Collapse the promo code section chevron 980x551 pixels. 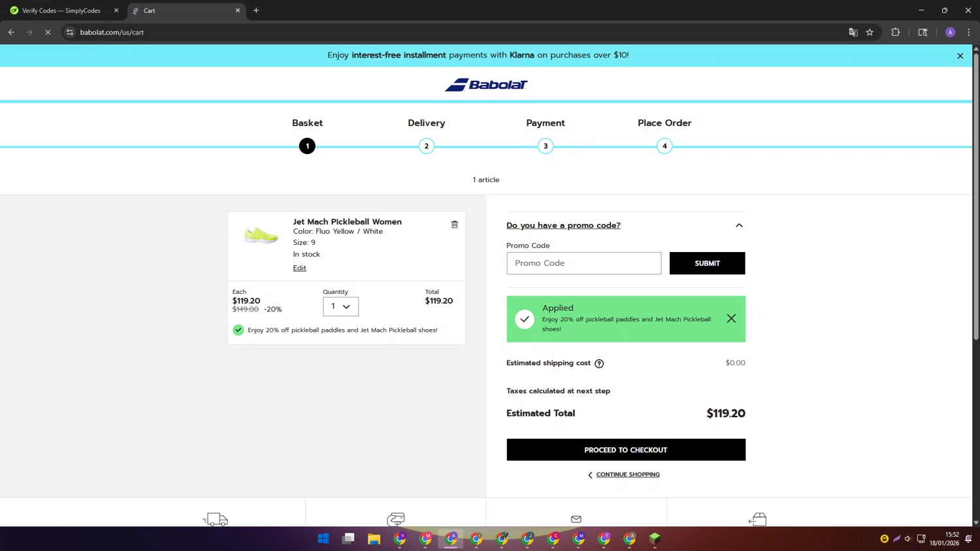pos(739,225)
